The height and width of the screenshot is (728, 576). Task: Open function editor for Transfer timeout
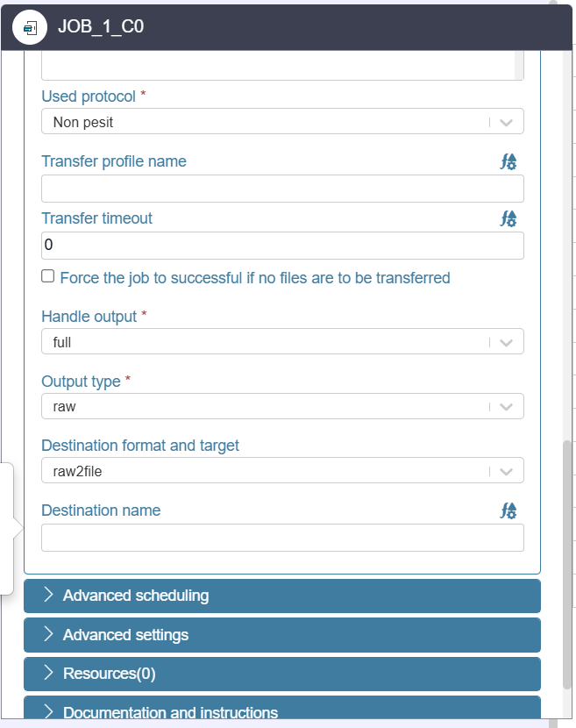click(x=508, y=218)
